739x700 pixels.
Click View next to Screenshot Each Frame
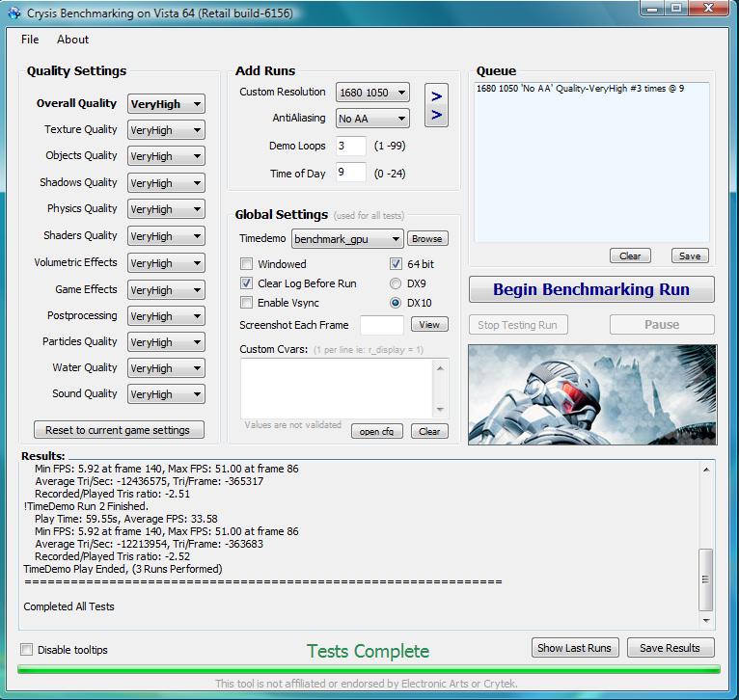coord(429,325)
